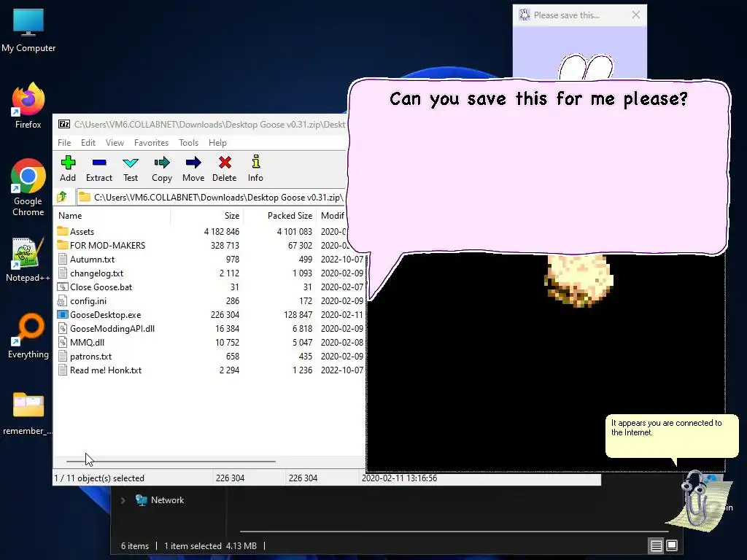This screenshot has width=747, height=560.
Task: Click the sandwich pixel image in the black window
Action: [x=578, y=281]
